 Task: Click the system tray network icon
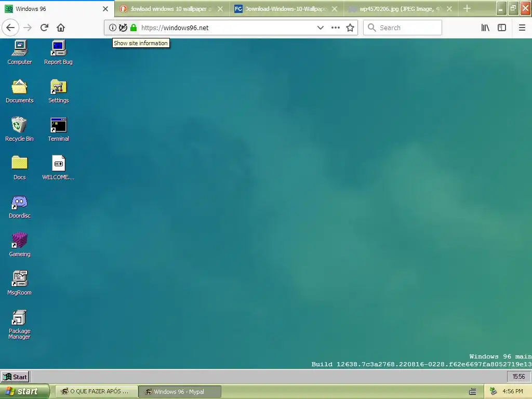point(494,392)
